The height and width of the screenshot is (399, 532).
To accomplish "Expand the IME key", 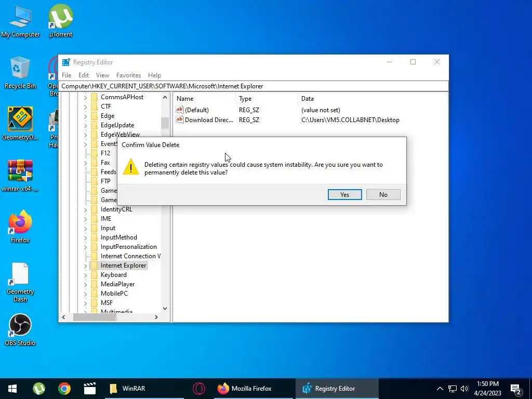I will [x=85, y=219].
